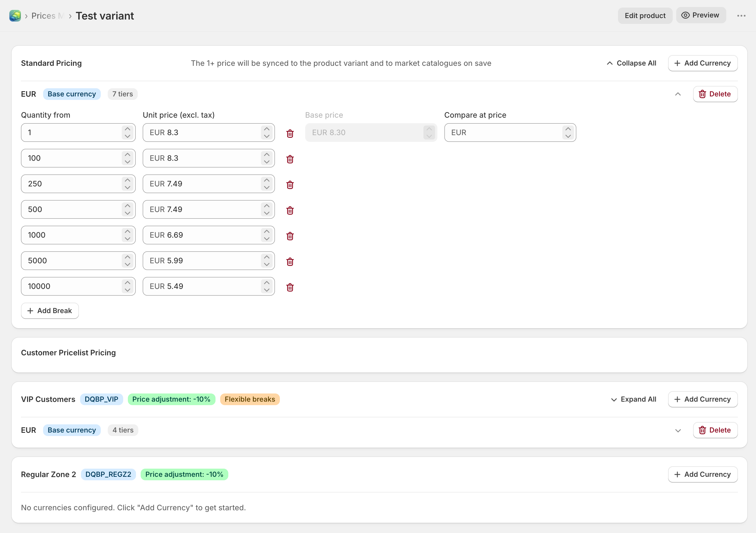Delete the quantity 1000 price tier

pos(290,236)
